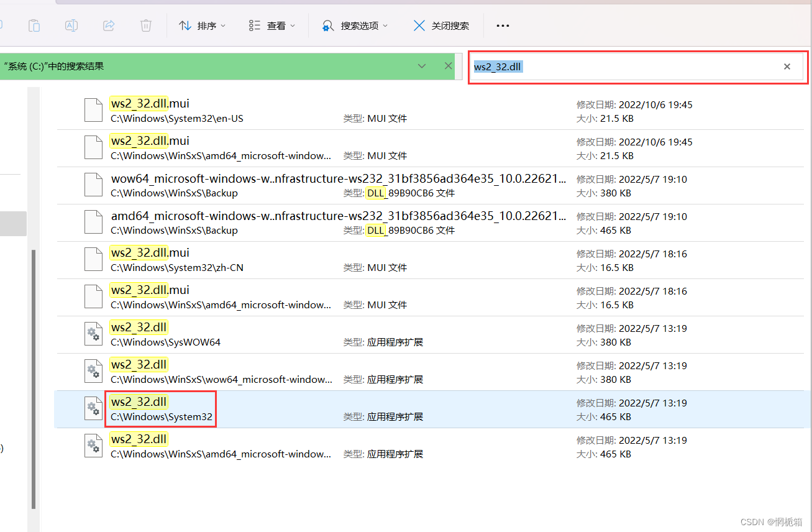812x532 pixels.
Task: Click the see-more ellipsis icon in toolbar
Action: click(x=503, y=25)
